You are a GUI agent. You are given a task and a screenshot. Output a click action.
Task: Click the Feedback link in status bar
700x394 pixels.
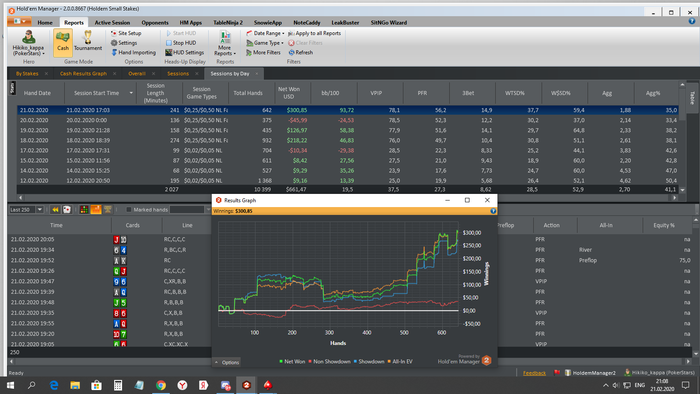click(x=534, y=373)
